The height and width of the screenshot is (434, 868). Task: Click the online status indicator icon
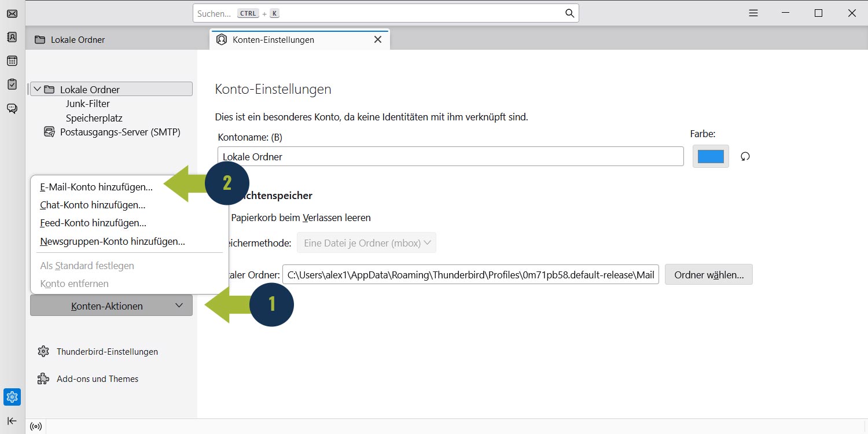click(36, 426)
